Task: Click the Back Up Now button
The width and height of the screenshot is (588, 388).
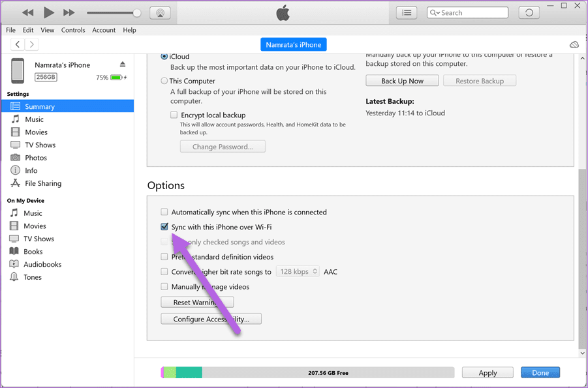Action: tap(403, 81)
